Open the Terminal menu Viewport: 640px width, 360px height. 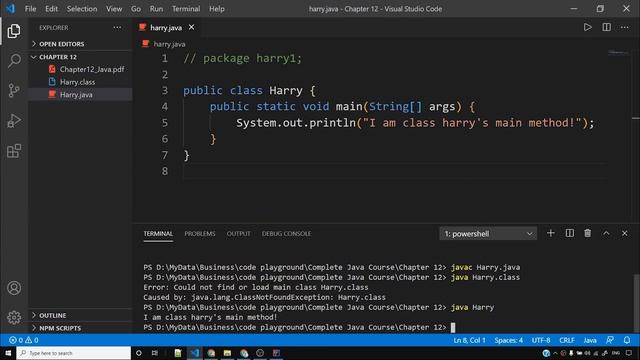[186, 9]
